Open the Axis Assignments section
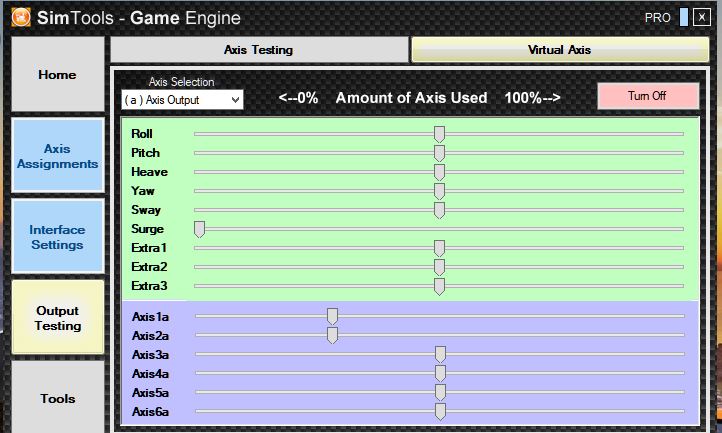The width and height of the screenshot is (722, 433). pos(58,156)
